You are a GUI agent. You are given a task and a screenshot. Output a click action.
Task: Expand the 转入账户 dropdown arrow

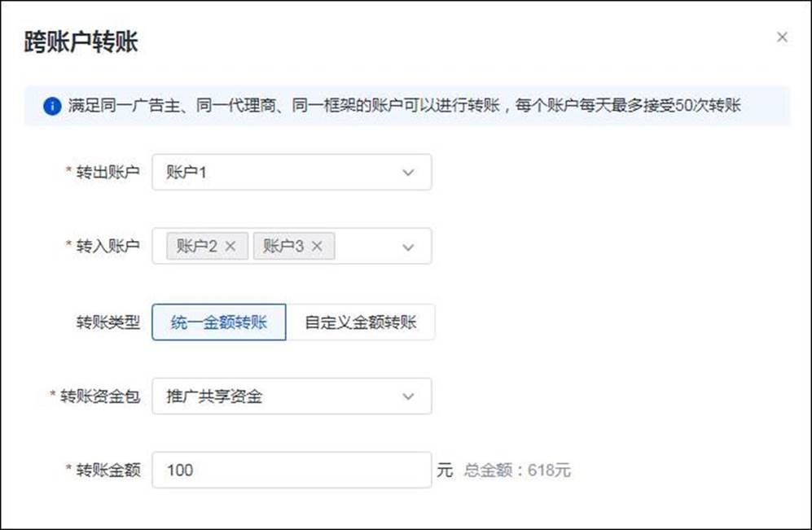click(x=408, y=247)
